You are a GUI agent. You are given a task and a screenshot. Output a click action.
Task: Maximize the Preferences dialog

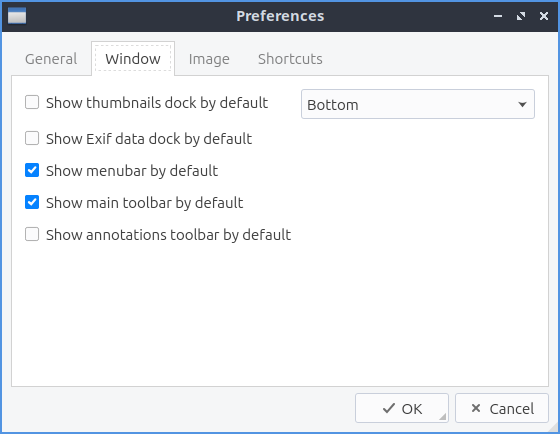(x=521, y=16)
